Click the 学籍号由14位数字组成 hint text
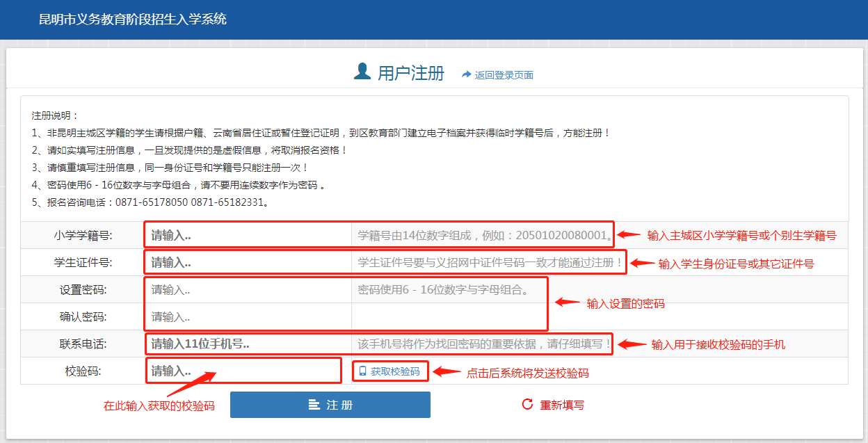 pos(485,235)
